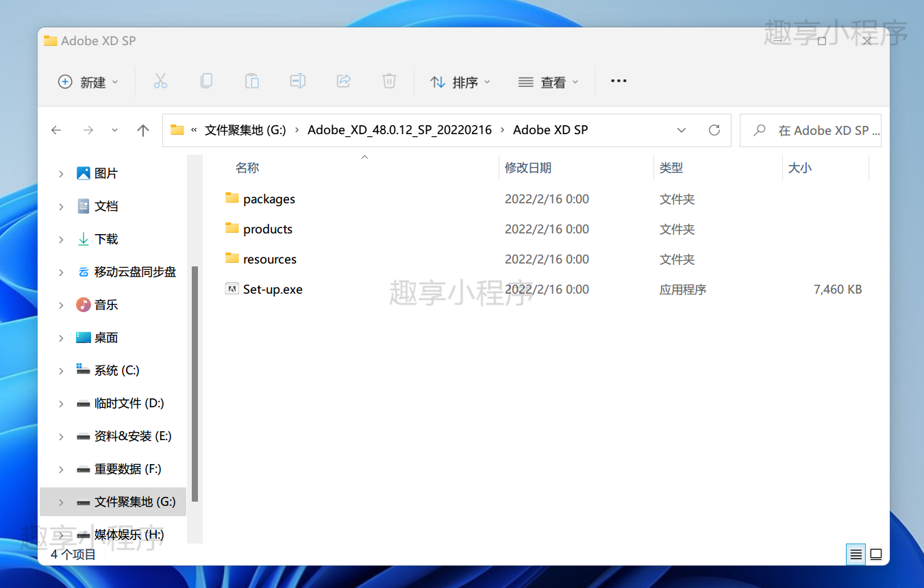This screenshot has width=924, height=588.
Task: Click Adobe XD SP breadcrumb segment
Action: tap(550, 130)
